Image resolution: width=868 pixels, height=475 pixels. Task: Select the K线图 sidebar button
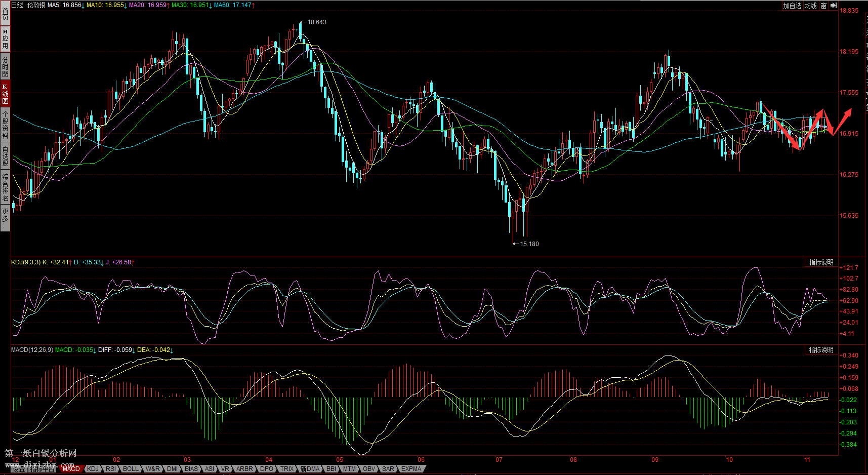point(5,94)
